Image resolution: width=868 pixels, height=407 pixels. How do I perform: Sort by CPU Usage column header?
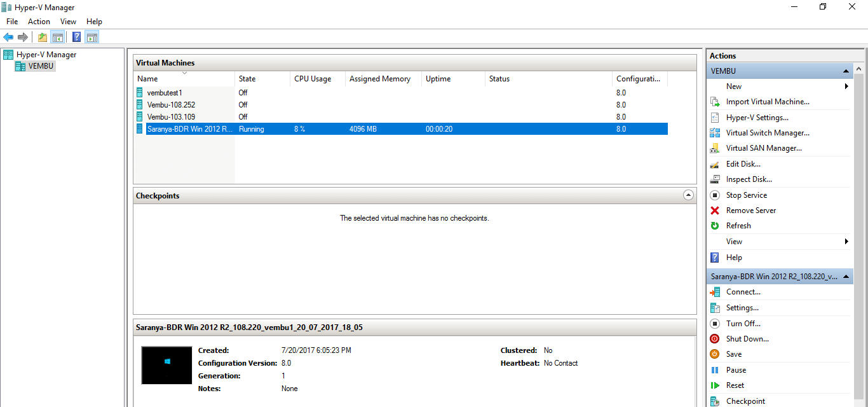pos(318,79)
